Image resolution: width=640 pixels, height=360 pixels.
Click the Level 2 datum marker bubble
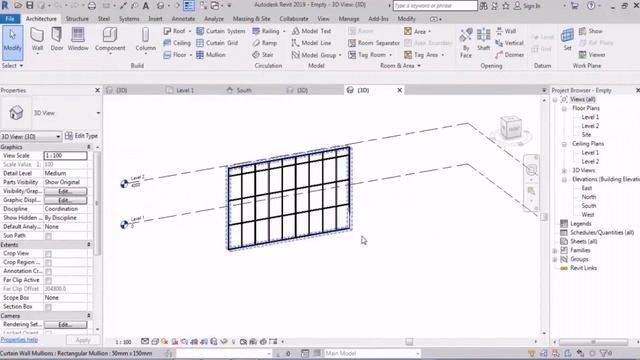124,184
